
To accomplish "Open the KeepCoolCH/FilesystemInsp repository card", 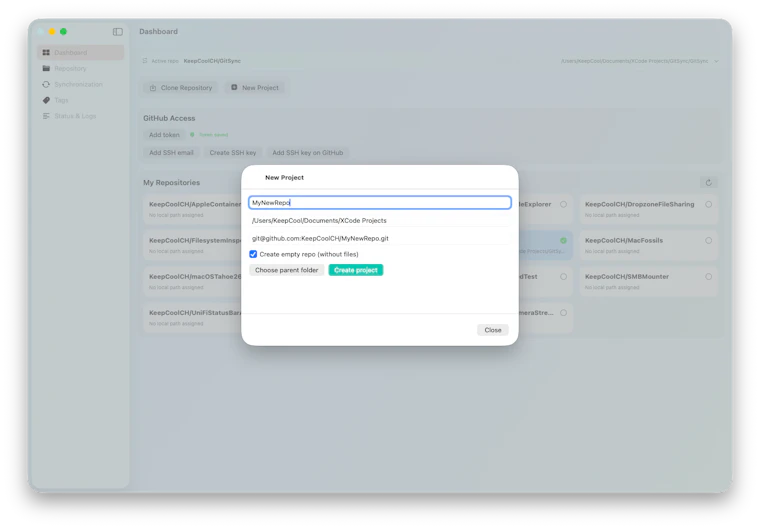I will (x=192, y=245).
